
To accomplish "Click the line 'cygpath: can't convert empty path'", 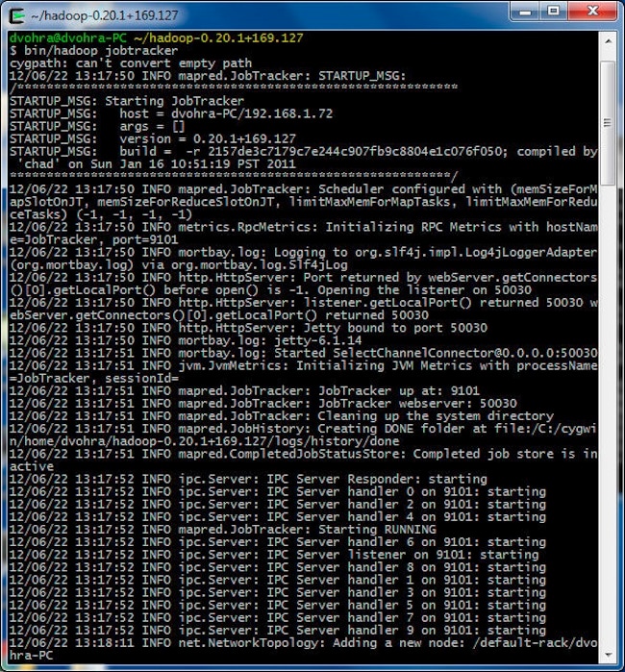I will [x=131, y=63].
